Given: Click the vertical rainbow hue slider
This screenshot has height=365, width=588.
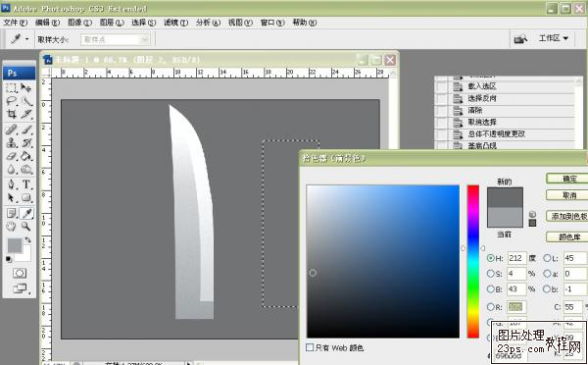Looking at the screenshot, I should [x=473, y=261].
